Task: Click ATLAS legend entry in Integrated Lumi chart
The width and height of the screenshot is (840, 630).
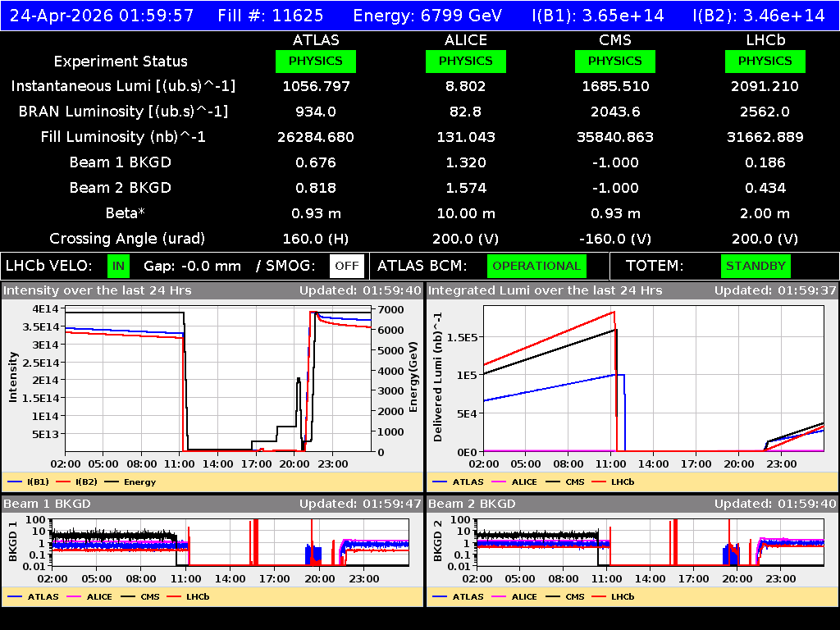Action: [x=458, y=482]
